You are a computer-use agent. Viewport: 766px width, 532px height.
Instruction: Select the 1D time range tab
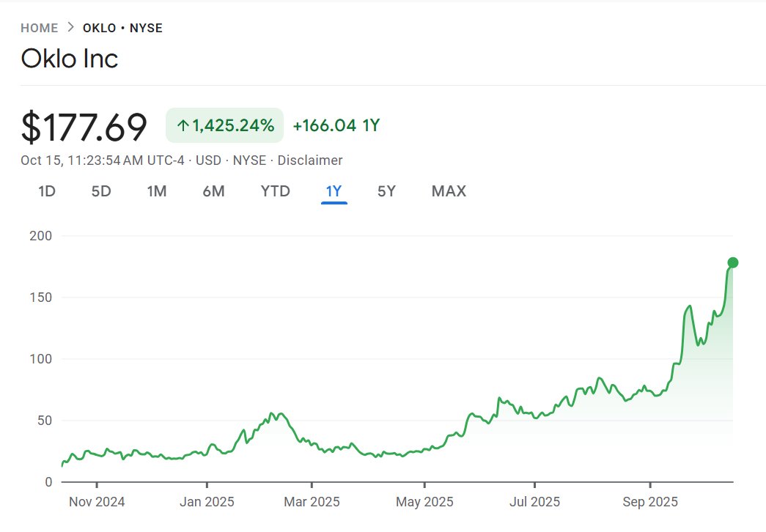point(47,191)
